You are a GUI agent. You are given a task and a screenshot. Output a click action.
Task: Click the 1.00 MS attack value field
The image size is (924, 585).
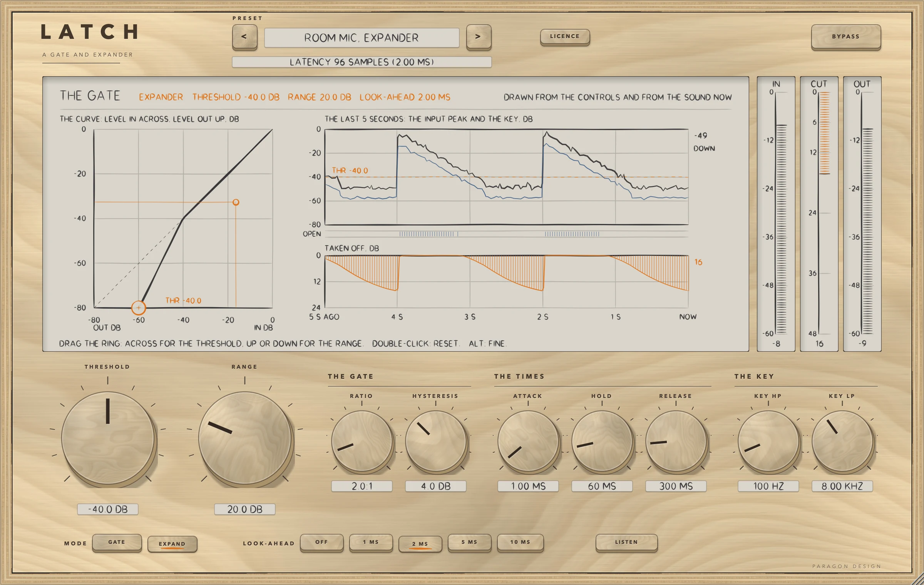pyautogui.click(x=528, y=486)
